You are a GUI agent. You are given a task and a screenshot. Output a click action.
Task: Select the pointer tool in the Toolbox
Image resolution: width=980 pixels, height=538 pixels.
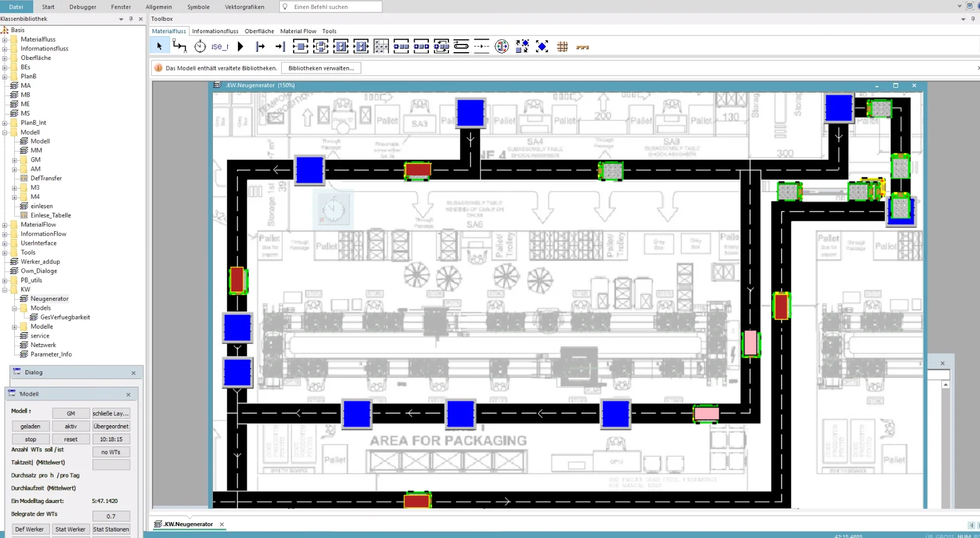pyautogui.click(x=159, y=46)
